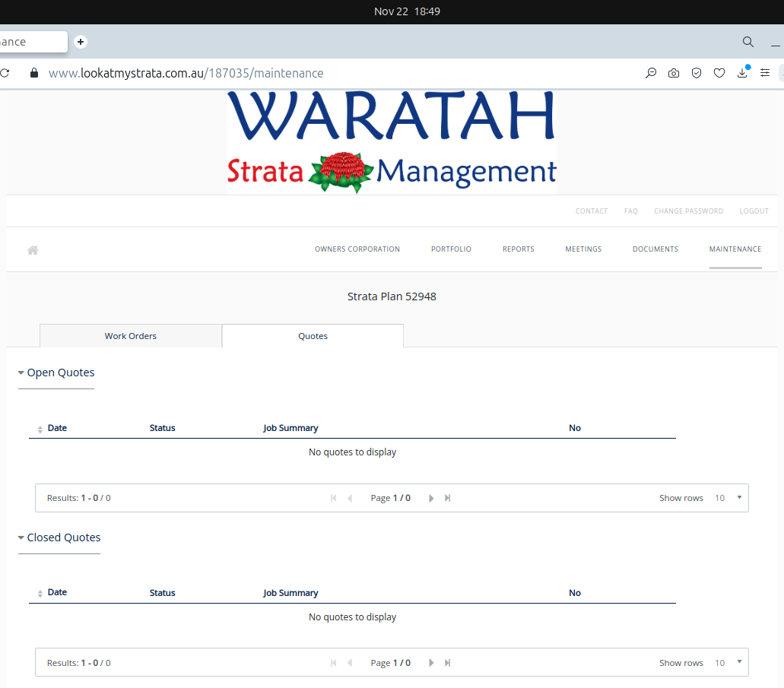Open a new browser tab with plus icon

click(81, 42)
